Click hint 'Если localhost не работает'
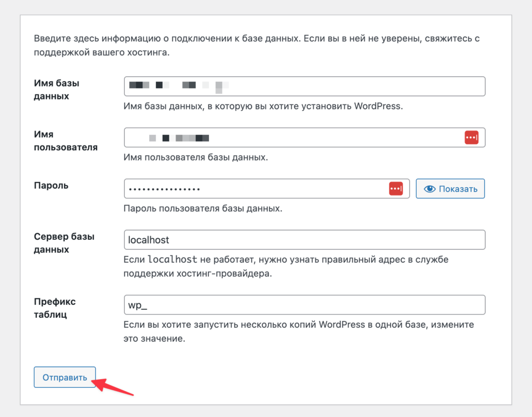This screenshot has width=532, height=417. 286,266
